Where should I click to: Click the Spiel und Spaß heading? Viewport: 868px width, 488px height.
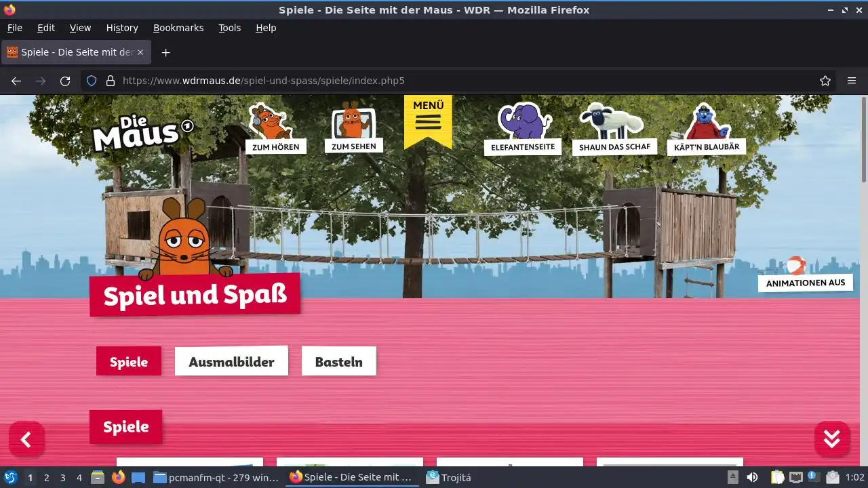[x=195, y=296]
